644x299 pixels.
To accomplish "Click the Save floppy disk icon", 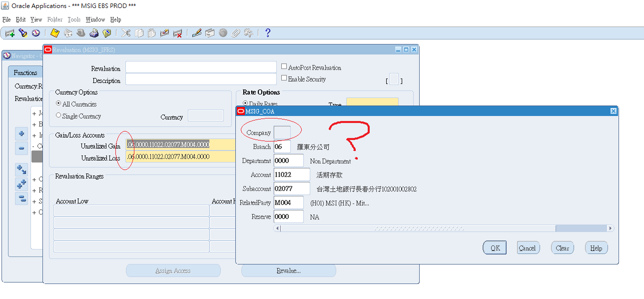I will click(55, 33).
